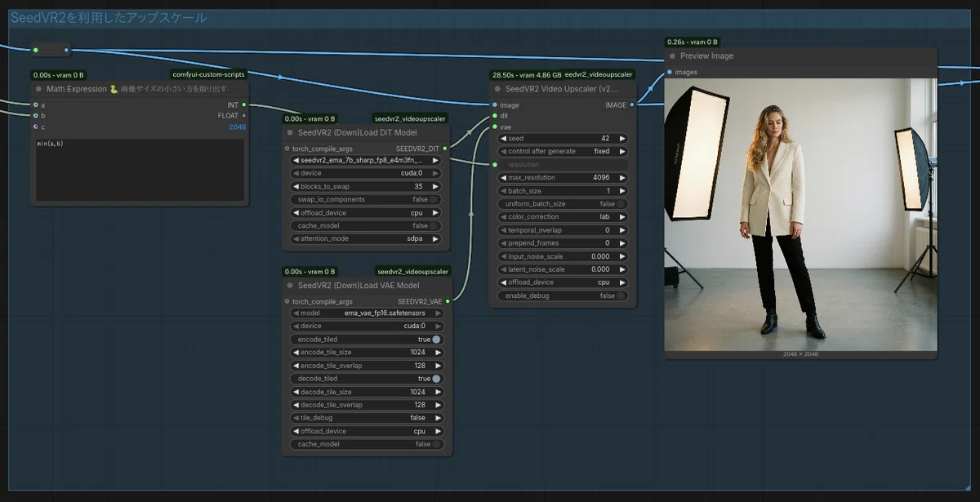Open the device cuda:0 dropdown in Load DiT Model
The height and width of the screenshot is (502, 980).
pos(367,174)
